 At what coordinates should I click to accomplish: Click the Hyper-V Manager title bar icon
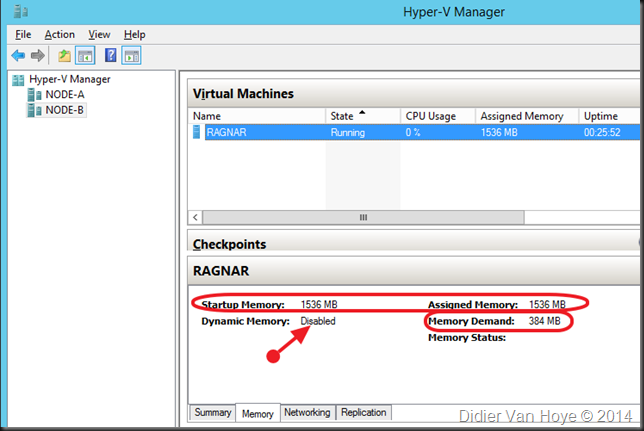(21, 12)
